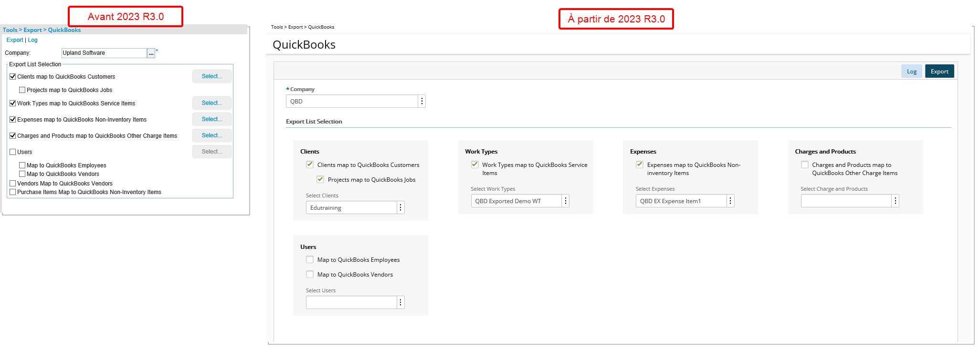Viewport: 980px width, 350px height.
Task: Uncheck new Projects map to QuickBooks Jobs
Action: pyautogui.click(x=320, y=179)
